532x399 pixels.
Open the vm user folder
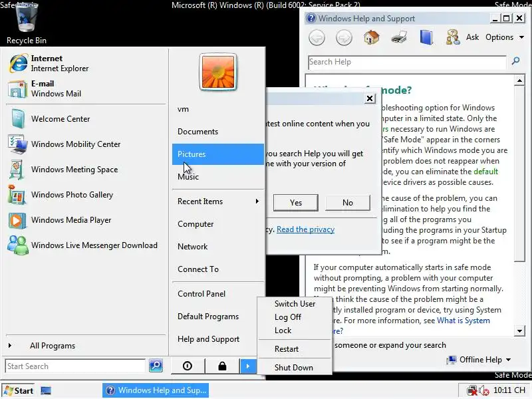[x=218, y=109]
